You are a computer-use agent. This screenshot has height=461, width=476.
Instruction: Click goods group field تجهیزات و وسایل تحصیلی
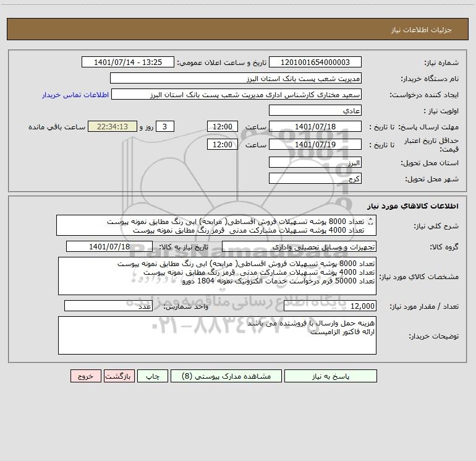299,246
